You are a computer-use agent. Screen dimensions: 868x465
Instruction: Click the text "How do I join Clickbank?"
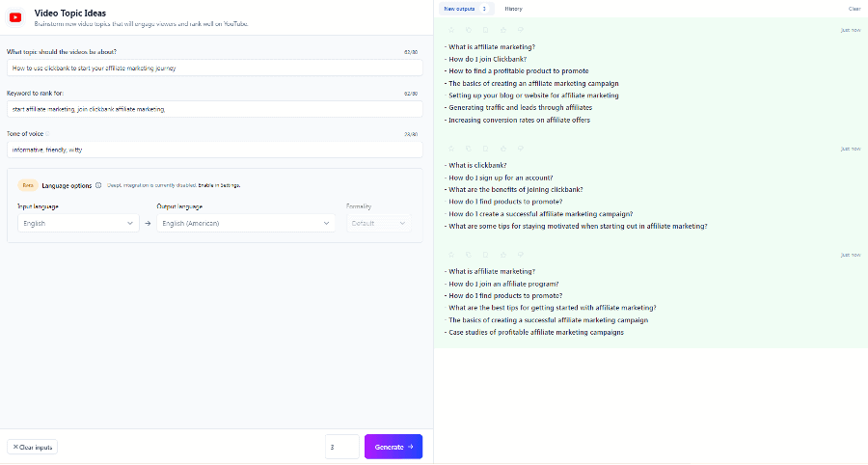point(488,59)
